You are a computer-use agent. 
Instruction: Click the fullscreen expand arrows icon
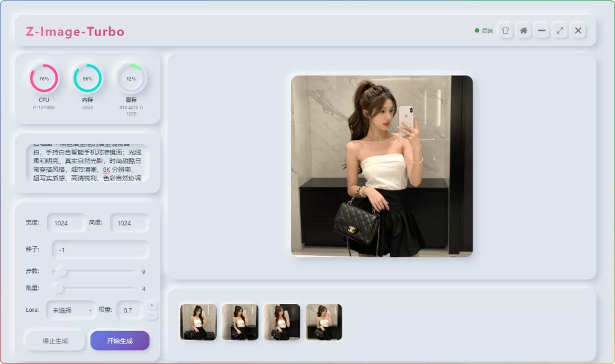pos(560,31)
